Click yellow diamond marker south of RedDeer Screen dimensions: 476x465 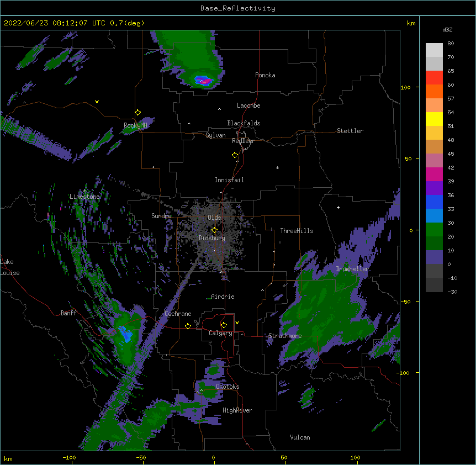235,155
